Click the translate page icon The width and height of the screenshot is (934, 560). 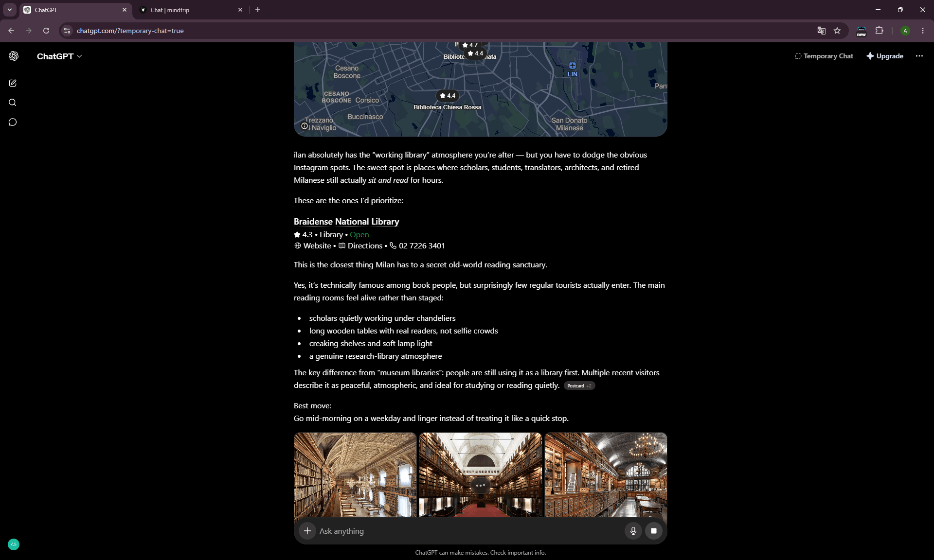[822, 31]
